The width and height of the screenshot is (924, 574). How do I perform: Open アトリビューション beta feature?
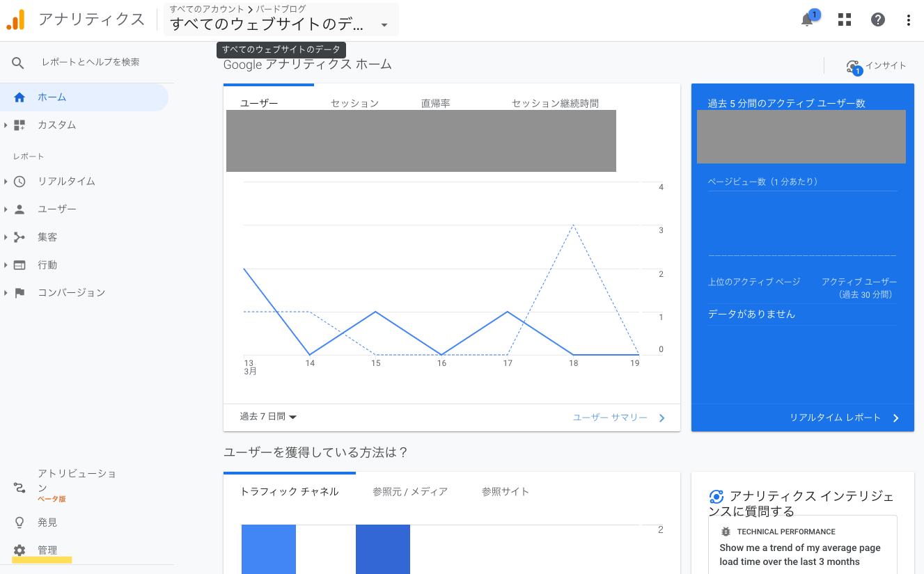pos(77,485)
